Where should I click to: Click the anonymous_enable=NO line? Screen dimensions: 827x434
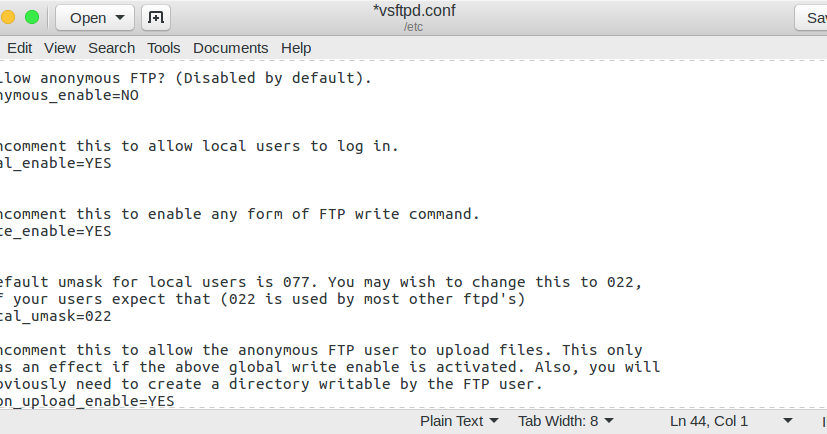tap(68, 96)
